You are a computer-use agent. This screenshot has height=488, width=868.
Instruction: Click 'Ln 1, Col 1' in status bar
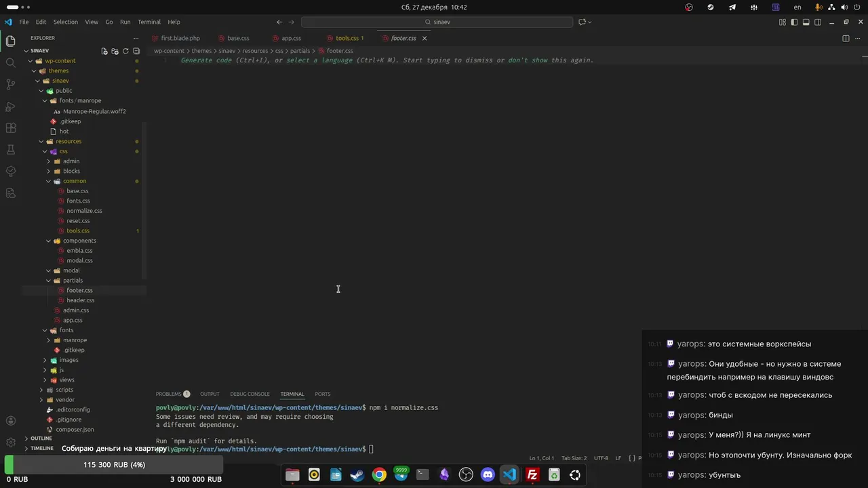542,458
